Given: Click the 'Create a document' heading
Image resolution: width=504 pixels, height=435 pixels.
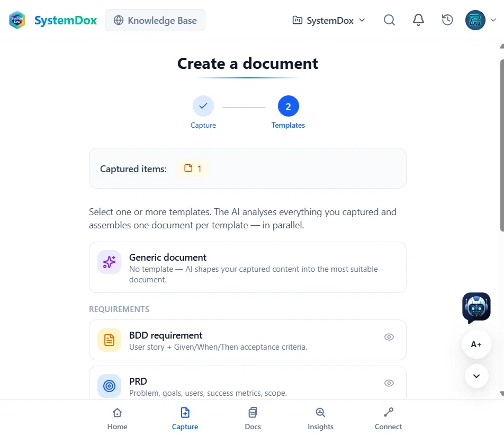Looking at the screenshot, I should coord(248,64).
